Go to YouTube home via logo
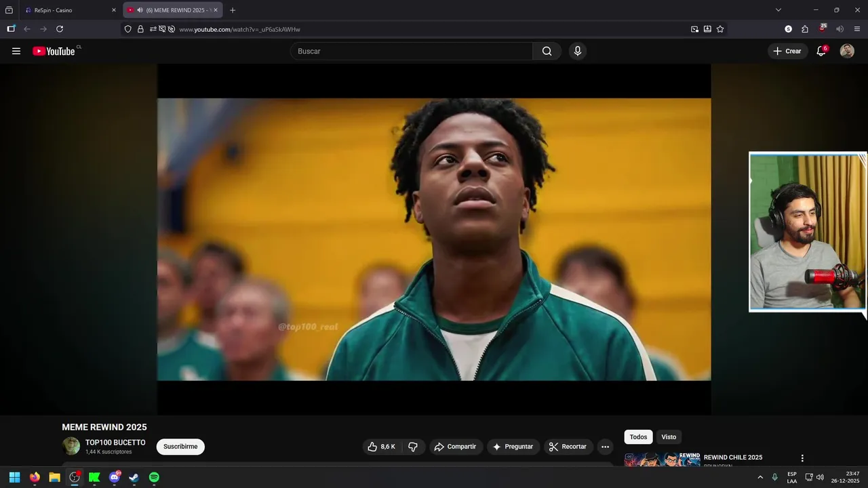The height and width of the screenshot is (488, 868). point(54,51)
